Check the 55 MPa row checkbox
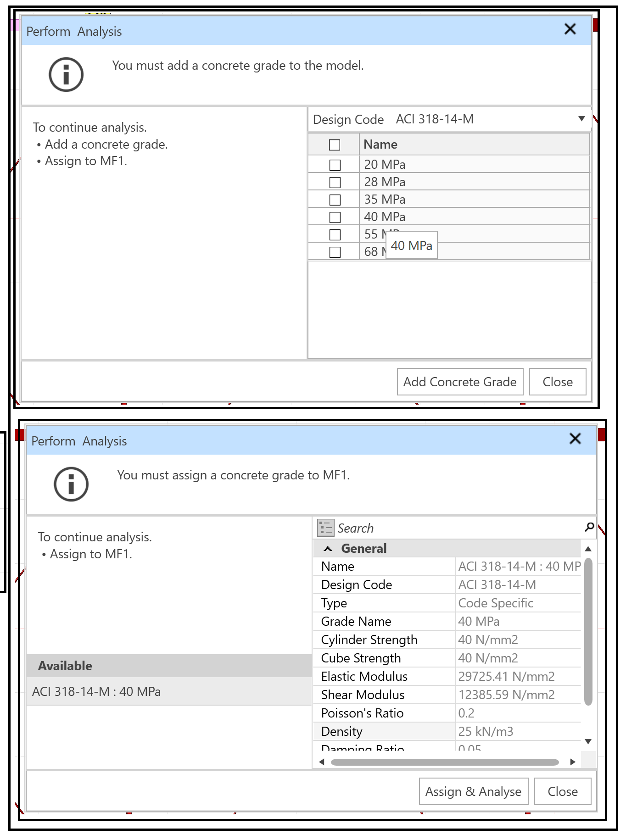This screenshot has width=626, height=840. click(335, 234)
